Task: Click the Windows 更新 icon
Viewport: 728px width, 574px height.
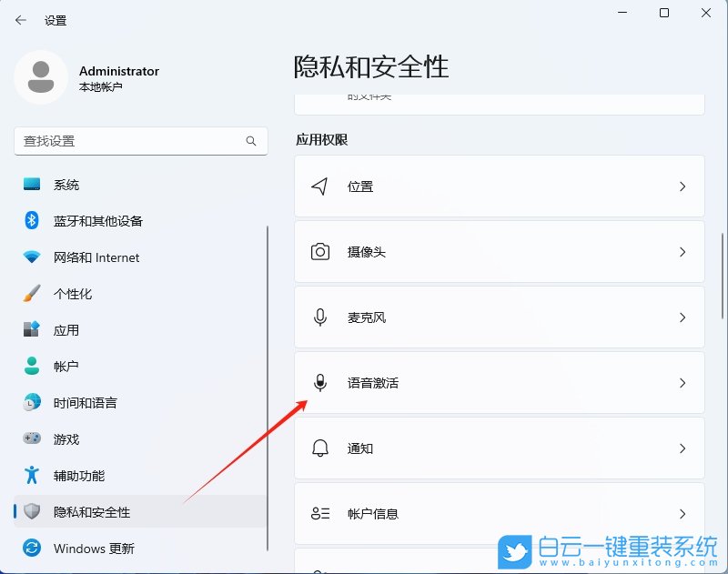Action: click(33, 549)
